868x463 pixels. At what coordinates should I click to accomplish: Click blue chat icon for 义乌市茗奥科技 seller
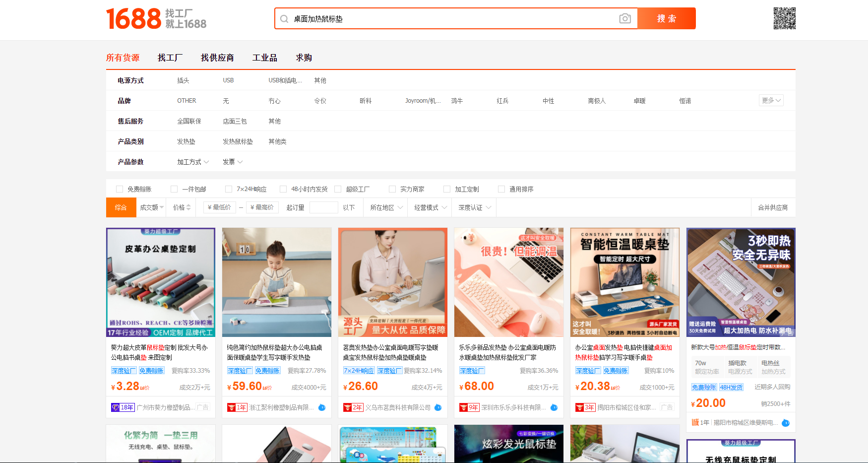coord(438,407)
